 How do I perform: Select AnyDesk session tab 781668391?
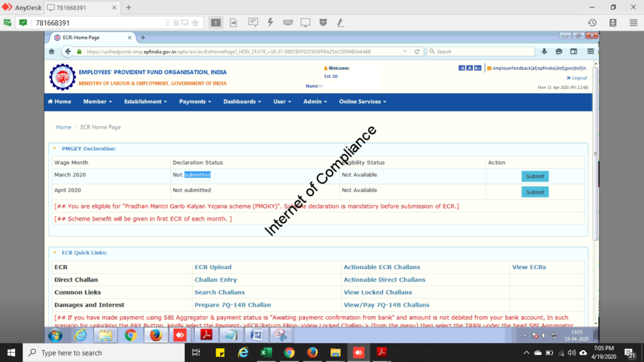coord(82,8)
